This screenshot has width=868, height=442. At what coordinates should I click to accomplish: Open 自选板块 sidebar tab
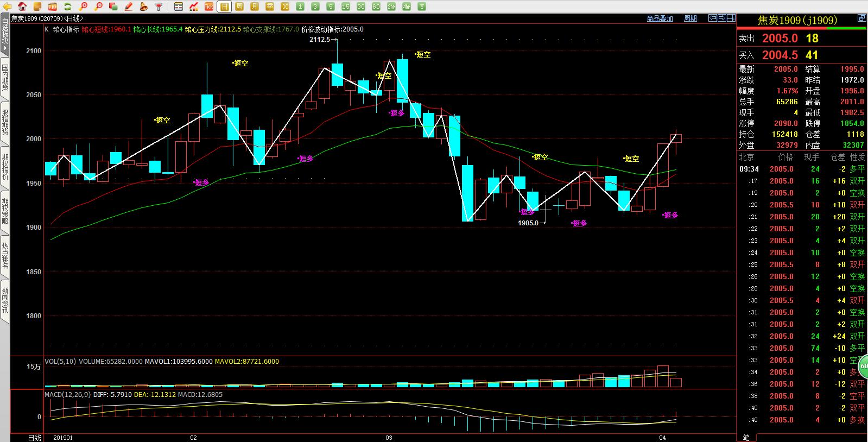5,35
